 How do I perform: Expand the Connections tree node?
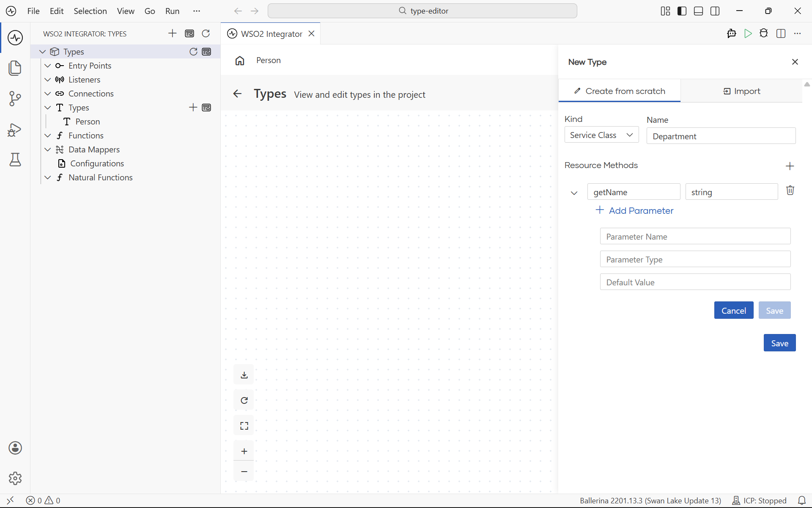point(48,94)
